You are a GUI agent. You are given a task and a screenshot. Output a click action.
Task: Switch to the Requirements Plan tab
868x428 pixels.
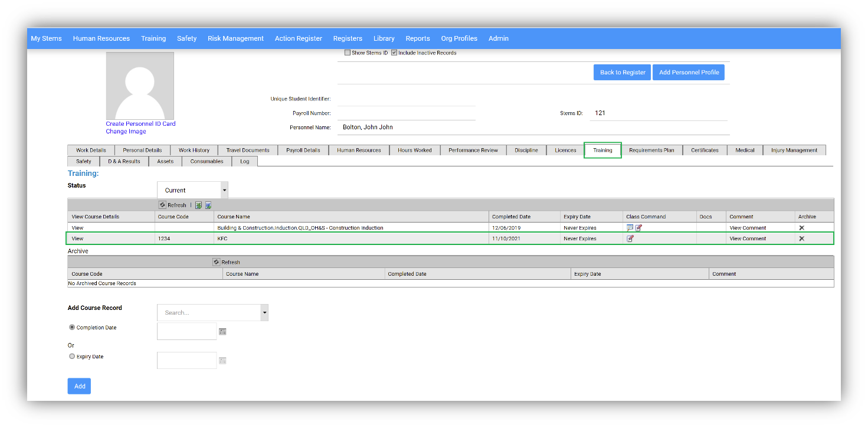[651, 150]
